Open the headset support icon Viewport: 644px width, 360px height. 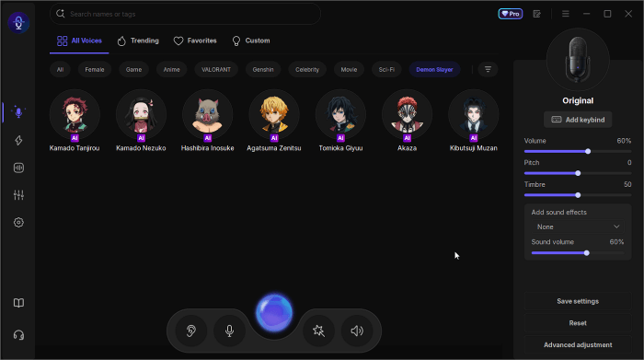[18, 335]
